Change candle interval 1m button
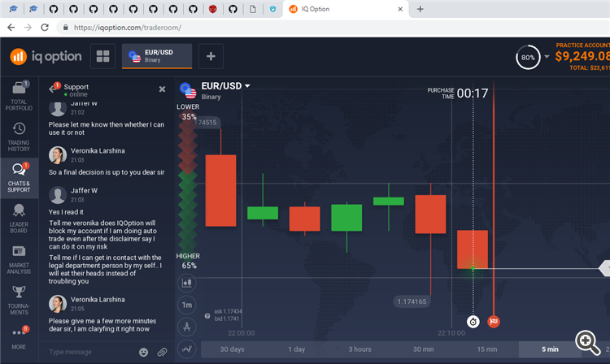The height and width of the screenshot is (364, 610). [x=187, y=305]
